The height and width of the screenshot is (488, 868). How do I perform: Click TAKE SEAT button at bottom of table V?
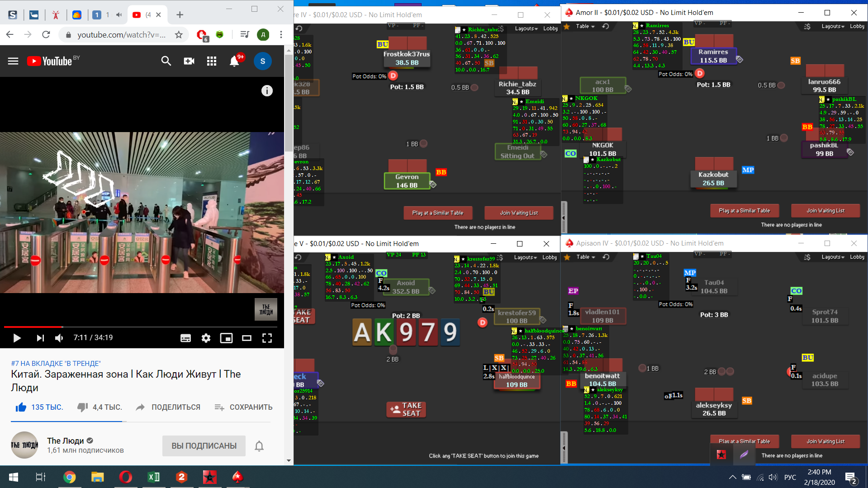point(406,409)
